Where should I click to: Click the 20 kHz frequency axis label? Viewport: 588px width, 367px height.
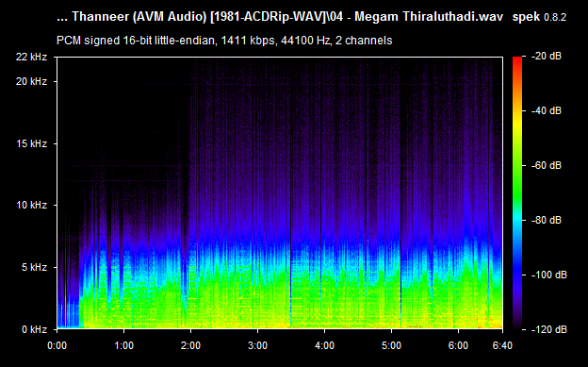click(x=31, y=81)
